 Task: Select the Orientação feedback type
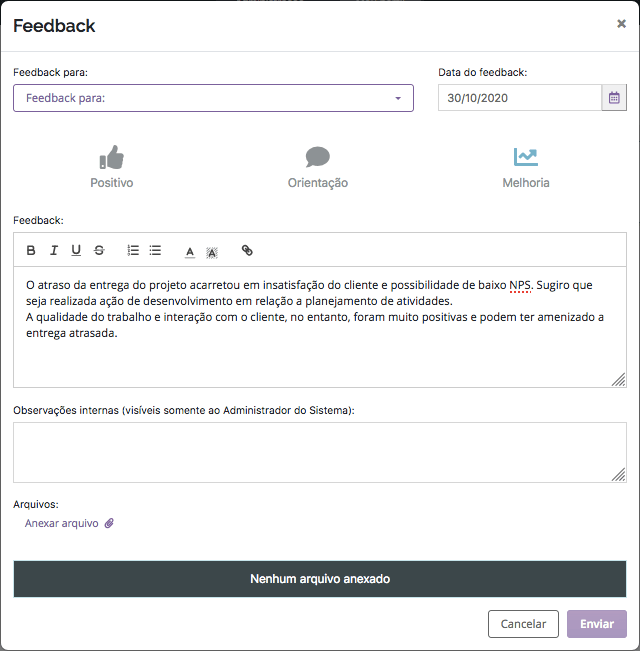(318, 167)
